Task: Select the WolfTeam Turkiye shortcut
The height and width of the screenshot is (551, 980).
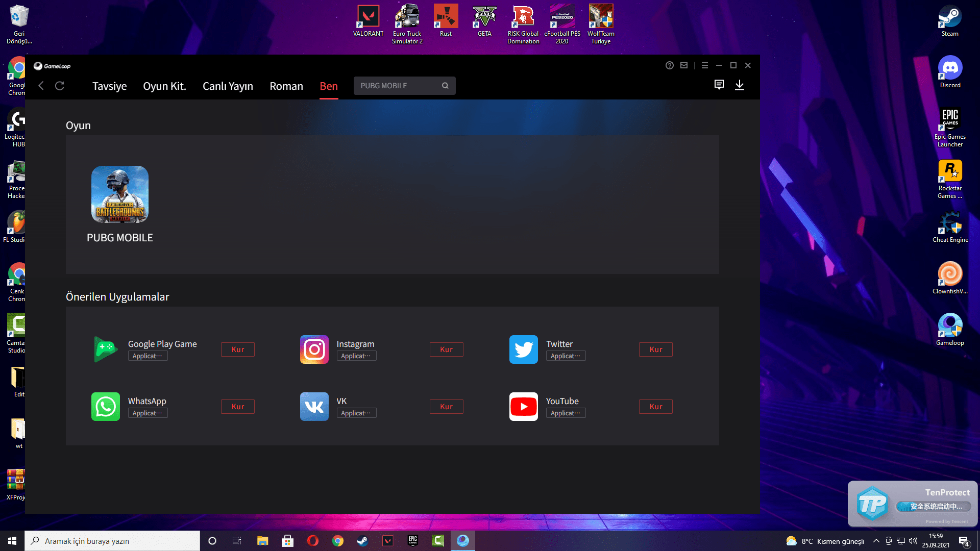Action: (601, 24)
